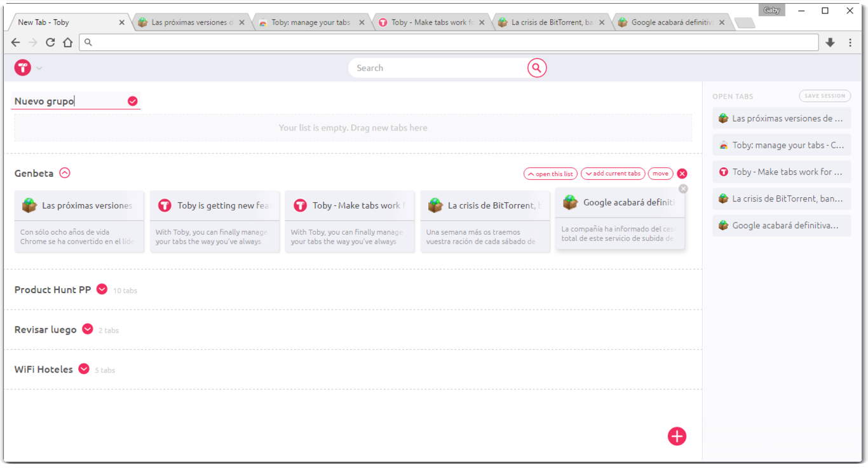The height and width of the screenshot is (468, 868).
Task: Select Google acabará definitiva in Open Tabs
Action: coord(782,225)
